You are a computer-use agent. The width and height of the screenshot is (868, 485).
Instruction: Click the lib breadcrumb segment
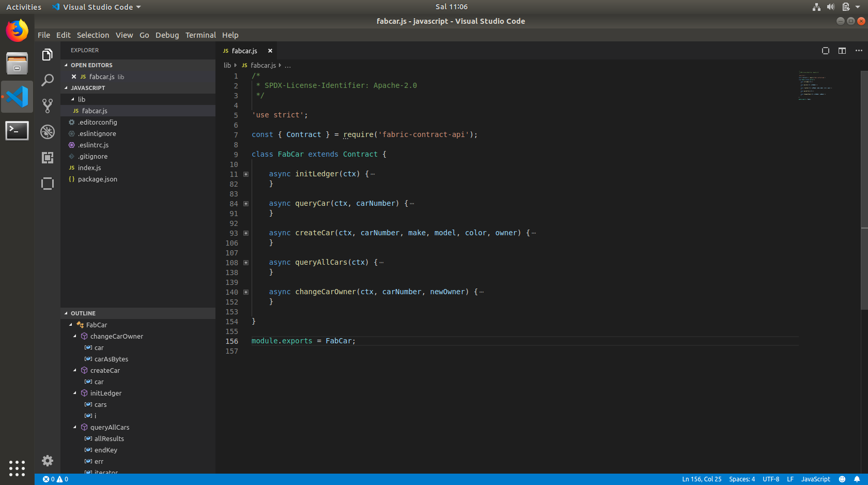(227, 65)
